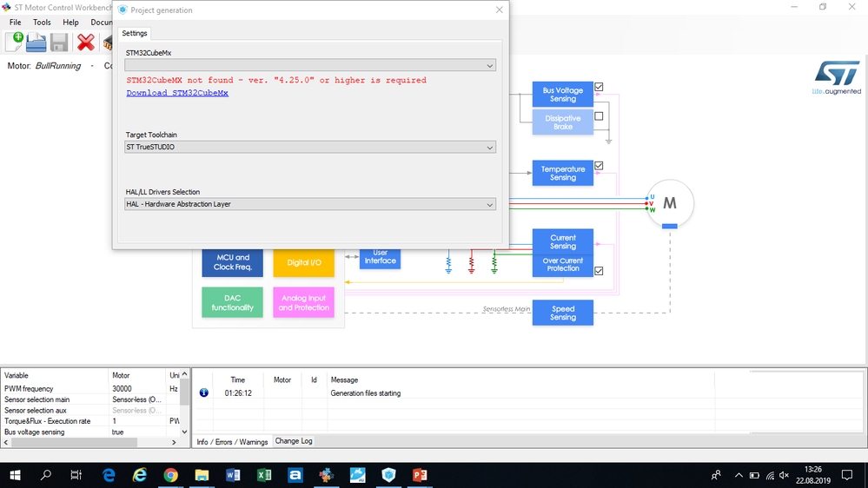Screen dimensions: 868x488
Task: Show hidden tray icons chevron
Action: tap(739, 475)
